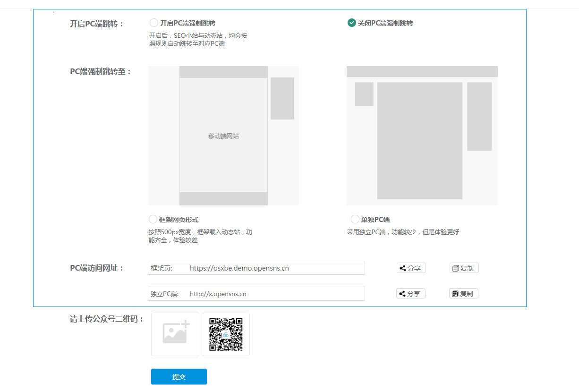Click the add-image upload placeholder icon
Image resolution: width=579 pixels, height=392 pixels.
coord(175,334)
